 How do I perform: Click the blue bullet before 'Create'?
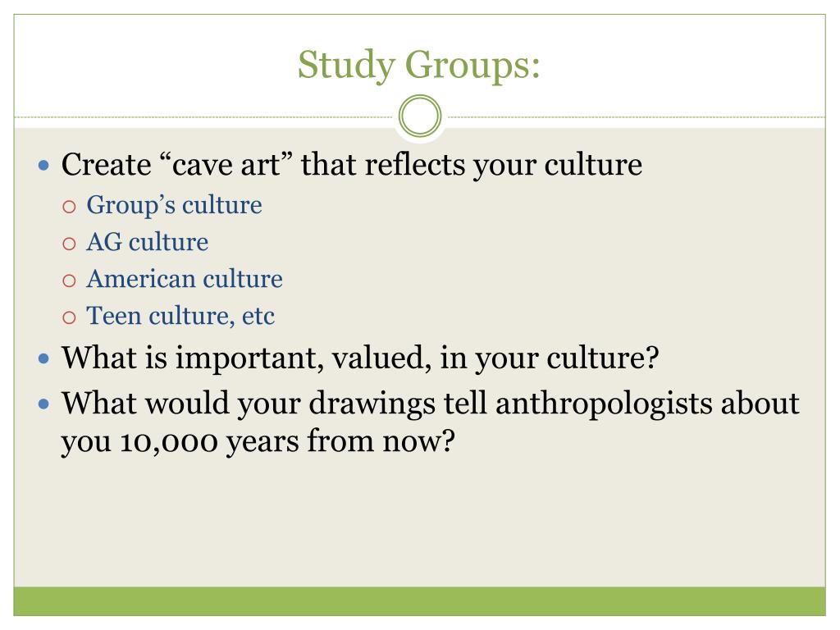44,165
